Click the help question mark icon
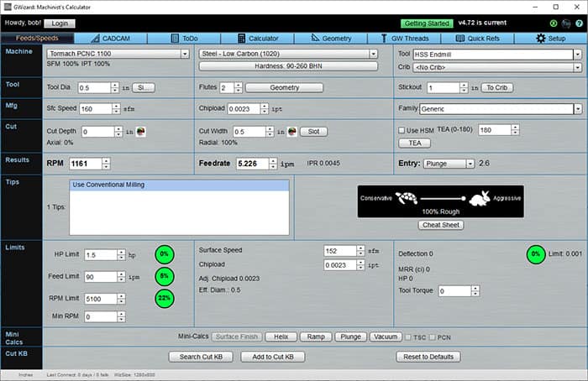Image resolution: width=588 pixels, height=381 pixels. click(x=579, y=23)
